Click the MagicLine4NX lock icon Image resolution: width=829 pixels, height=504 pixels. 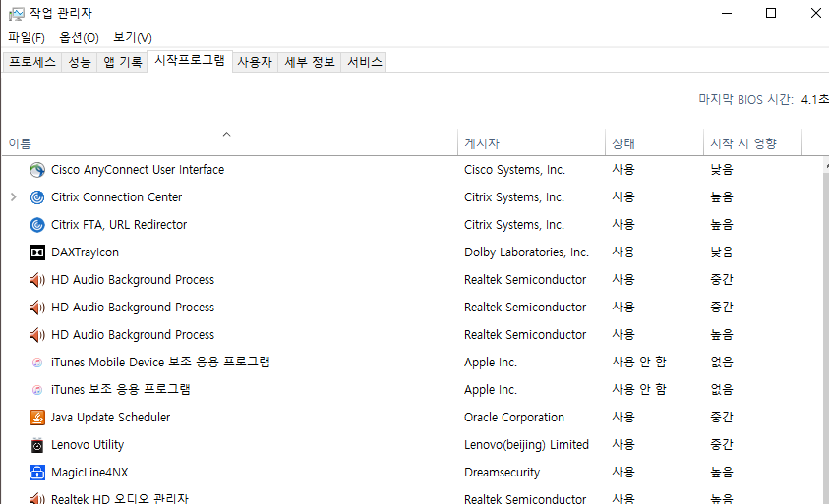(37, 473)
